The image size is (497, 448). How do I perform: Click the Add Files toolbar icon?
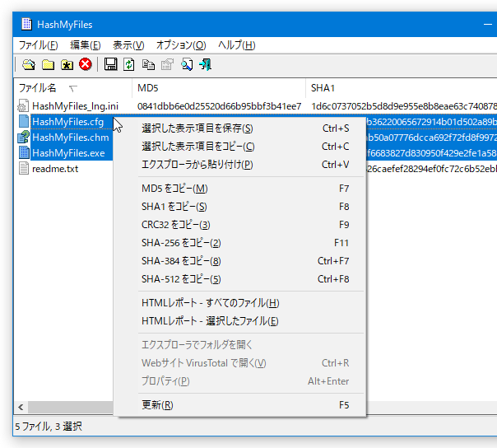point(29,65)
